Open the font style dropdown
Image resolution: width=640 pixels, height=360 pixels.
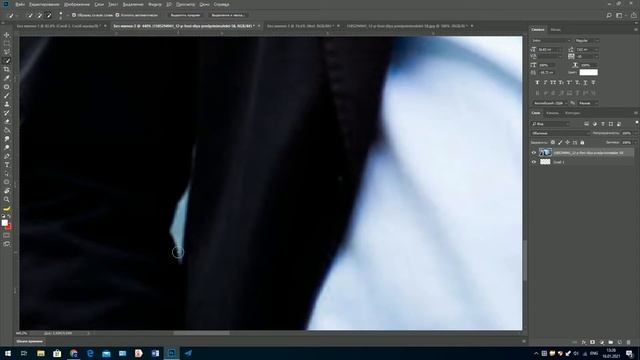(587, 40)
